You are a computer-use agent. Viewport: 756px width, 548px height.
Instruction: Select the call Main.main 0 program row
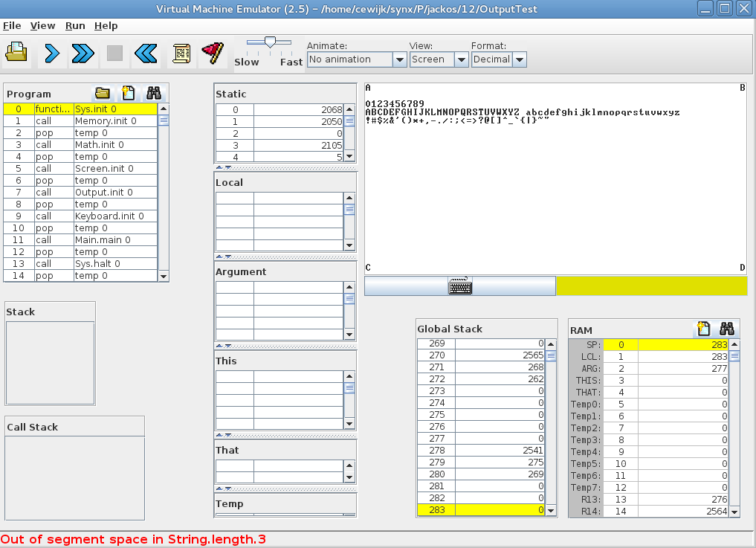click(103, 240)
